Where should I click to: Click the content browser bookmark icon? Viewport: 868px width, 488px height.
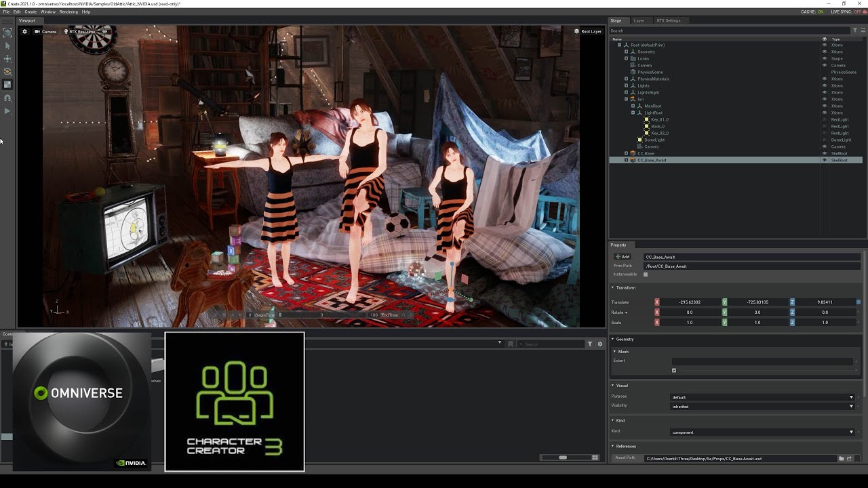click(511, 344)
